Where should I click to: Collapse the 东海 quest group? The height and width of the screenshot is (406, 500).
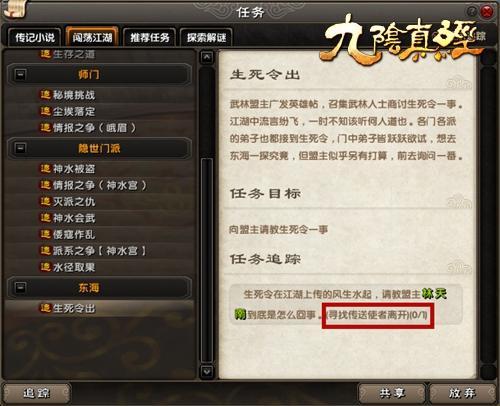pyautogui.click(x=20, y=287)
